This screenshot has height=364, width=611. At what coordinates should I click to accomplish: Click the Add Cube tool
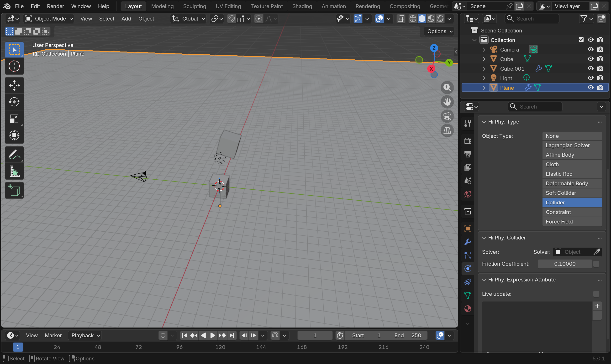[x=14, y=190]
